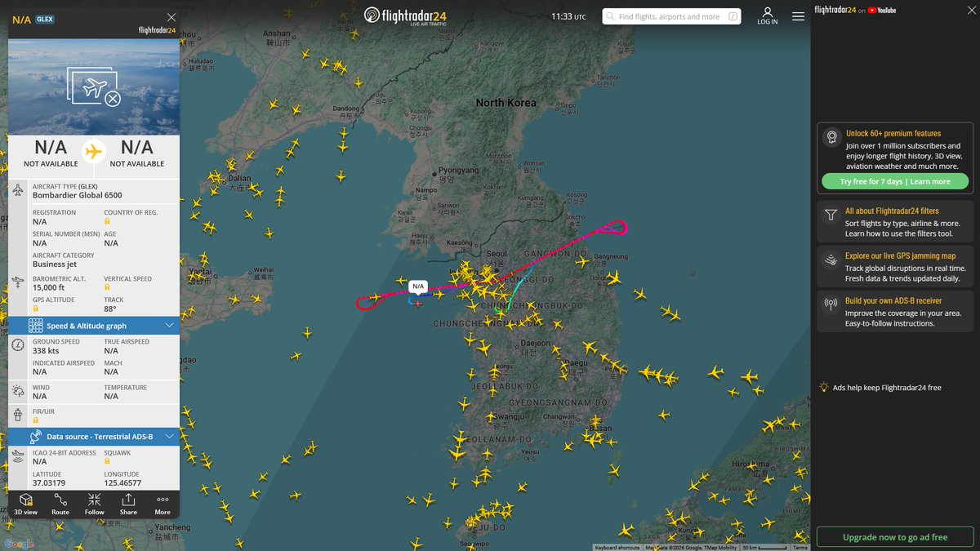Click the GLEX aircraft type badge
This screenshot has width=980, height=551.
point(45,19)
